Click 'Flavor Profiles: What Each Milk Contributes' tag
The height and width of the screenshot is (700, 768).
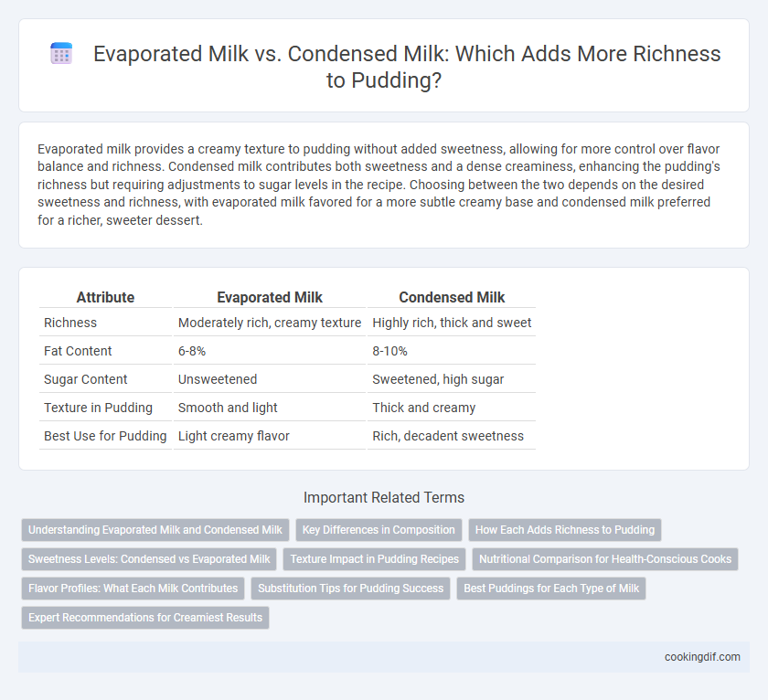point(133,588)
